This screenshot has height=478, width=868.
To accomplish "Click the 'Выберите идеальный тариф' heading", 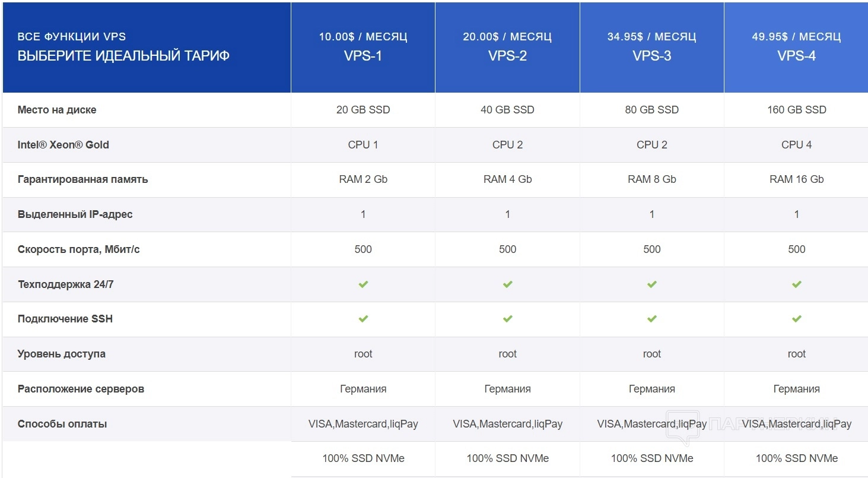I will 123,56.
